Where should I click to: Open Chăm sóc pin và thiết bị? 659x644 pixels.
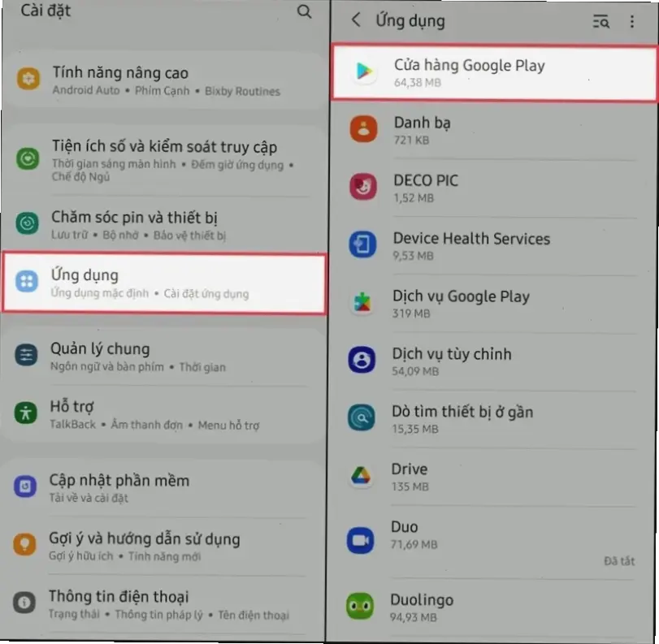pyautogui.click(x=164, y=225)
